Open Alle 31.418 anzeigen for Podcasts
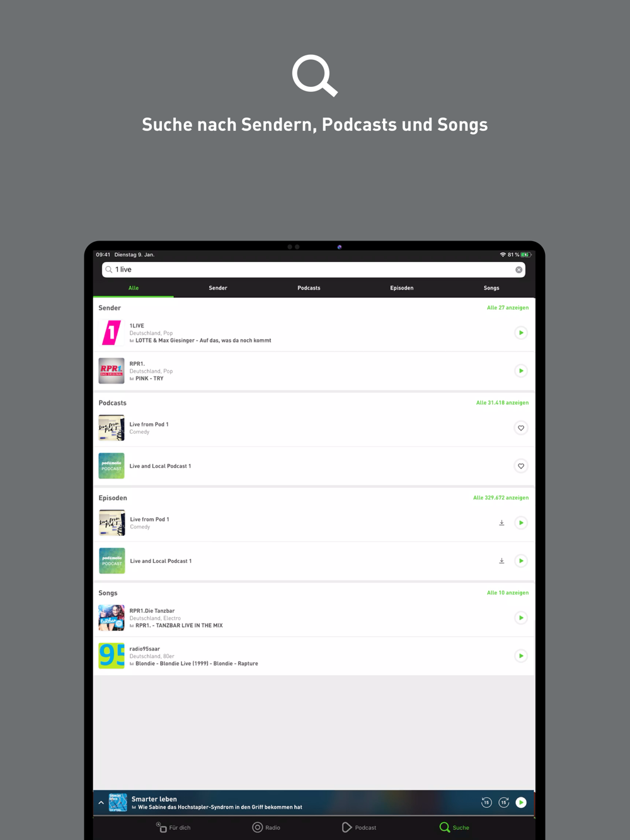The height and width of the screenshot is (840, 630). [x=502, y=403]
